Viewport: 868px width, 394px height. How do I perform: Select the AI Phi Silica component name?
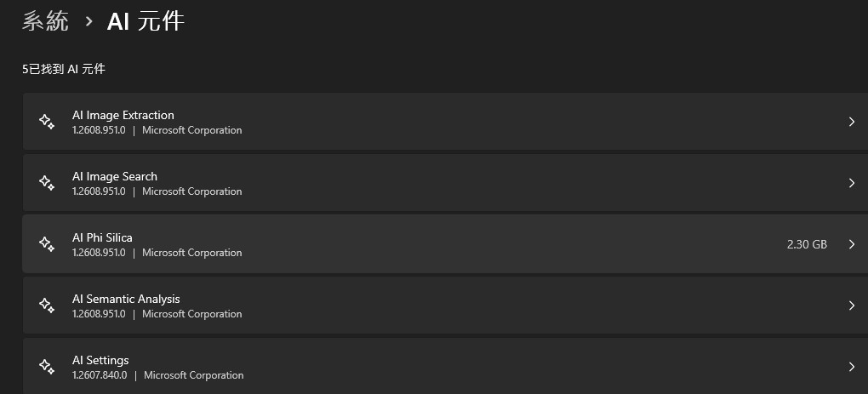point(102,237)
